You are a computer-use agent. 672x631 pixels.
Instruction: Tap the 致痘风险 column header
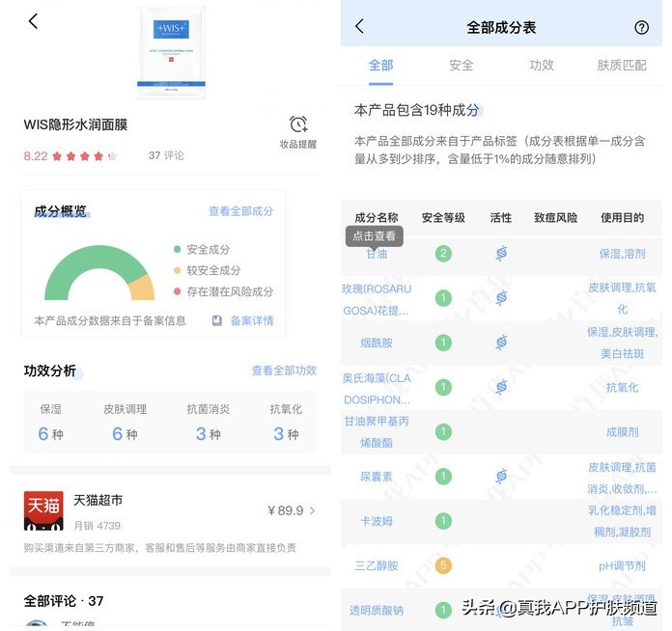555,218
